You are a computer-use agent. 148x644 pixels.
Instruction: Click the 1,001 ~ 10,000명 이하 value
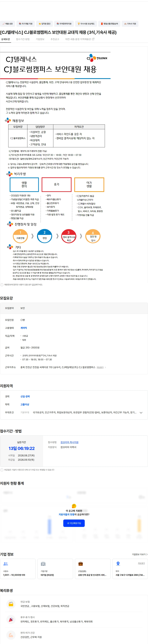(x=14, y=575)
